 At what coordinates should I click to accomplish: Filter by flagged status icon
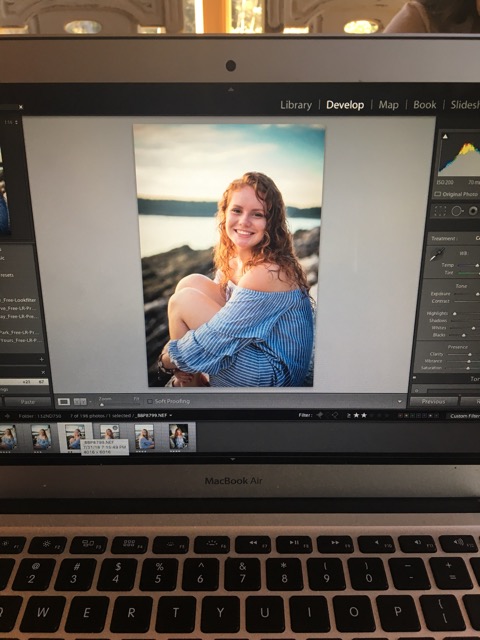[320, 415]
